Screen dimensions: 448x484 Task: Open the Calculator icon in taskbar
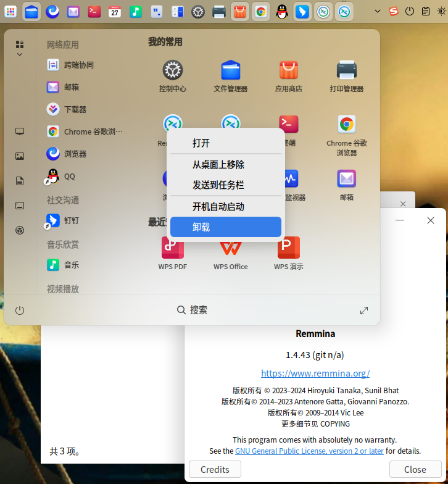coord(177,12)
